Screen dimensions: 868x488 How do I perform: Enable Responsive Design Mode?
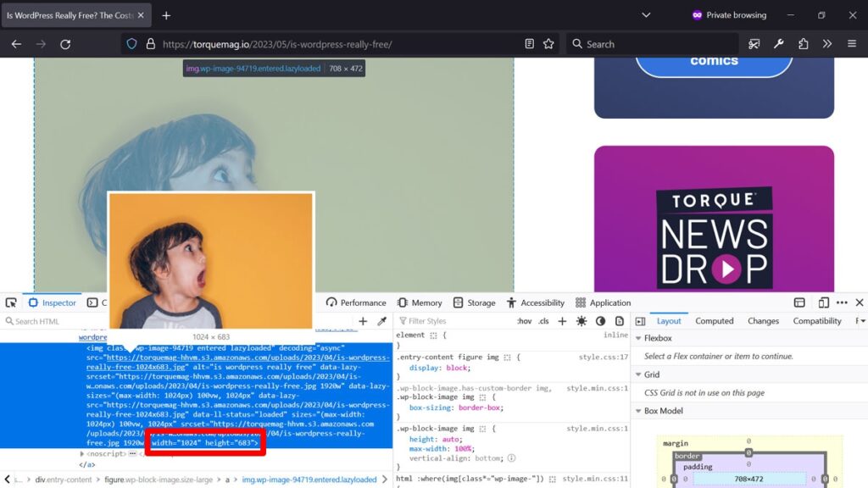pyautogui.click(x=823, y=302)
